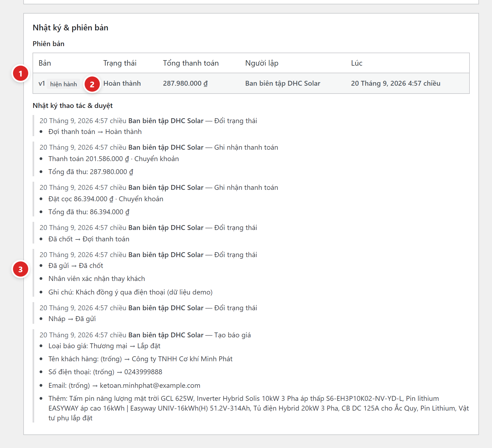Click the date cell in the version row
This screenshot has height=448, width=492.
pos(395,83)
